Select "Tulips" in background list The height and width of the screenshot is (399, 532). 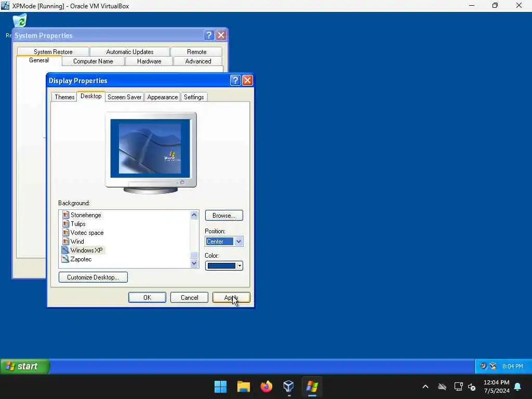pyautogui.click(x=78, y=224)
